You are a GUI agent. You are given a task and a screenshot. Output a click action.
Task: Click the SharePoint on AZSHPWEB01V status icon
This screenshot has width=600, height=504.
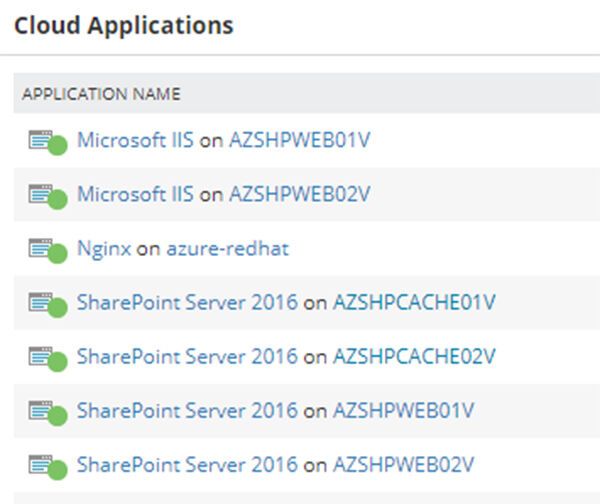48,413
